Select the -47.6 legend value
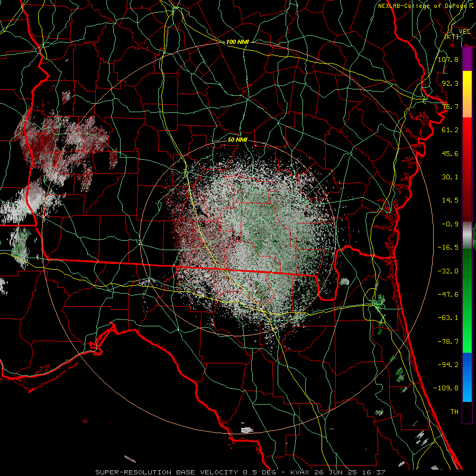476x476 pixels. (x=448, y=295)
